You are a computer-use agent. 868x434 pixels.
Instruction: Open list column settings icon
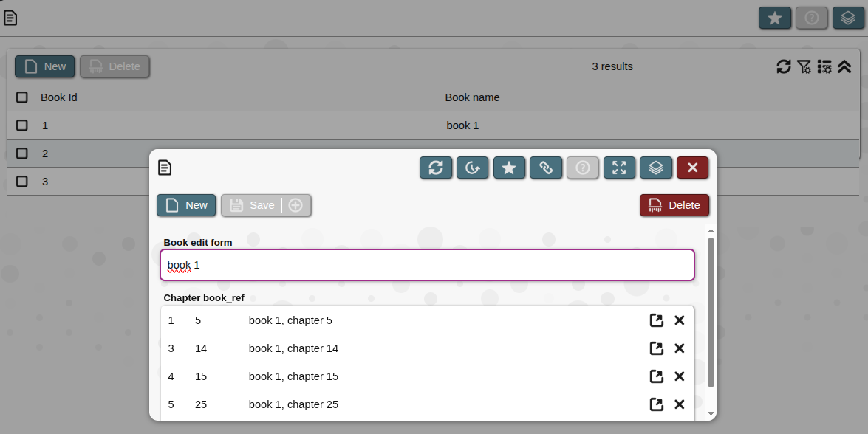coord(824,66)
